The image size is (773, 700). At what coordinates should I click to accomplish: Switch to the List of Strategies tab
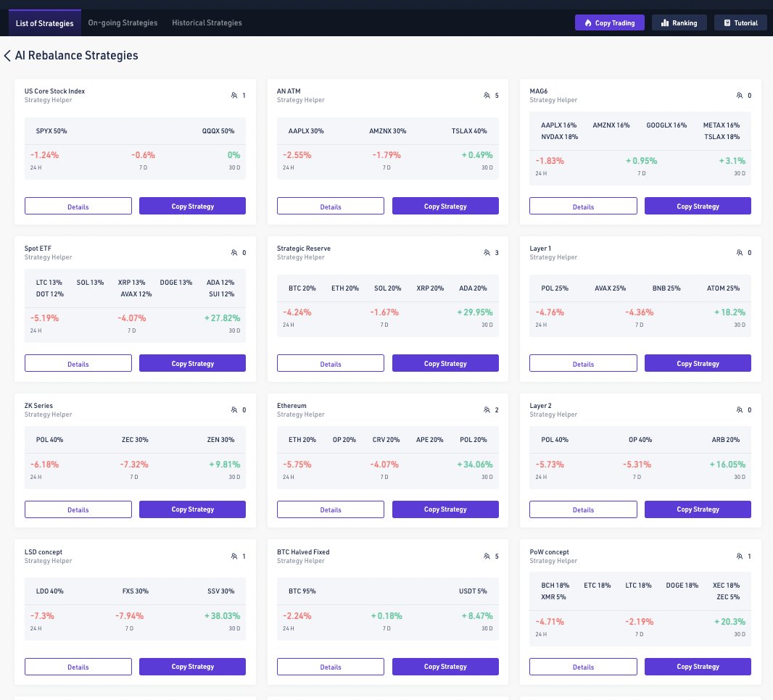[45, 23]
